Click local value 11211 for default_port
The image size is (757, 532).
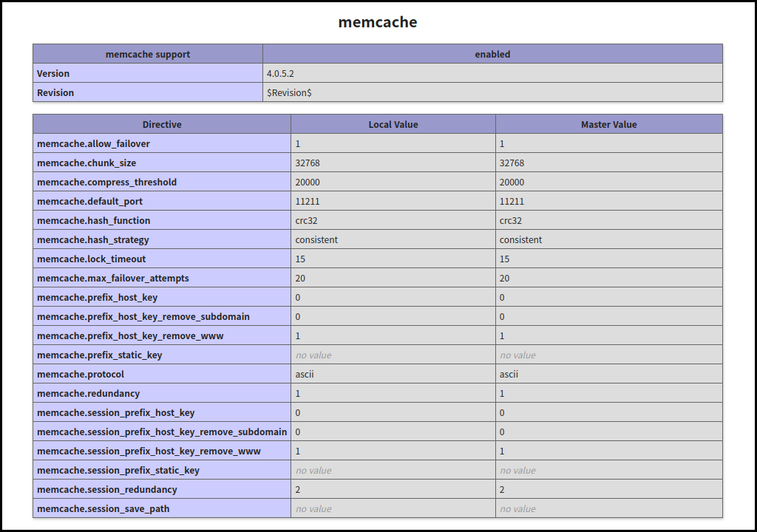[x=308, y=201]
